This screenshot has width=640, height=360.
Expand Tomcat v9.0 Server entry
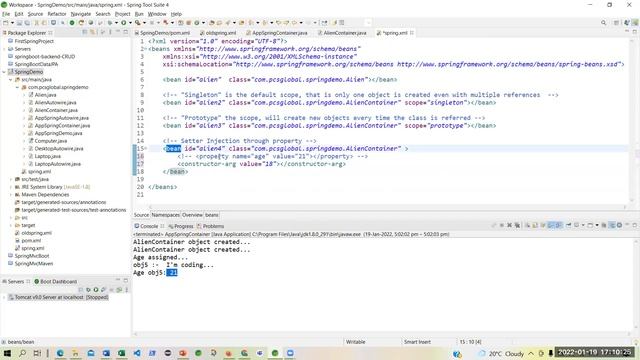(4, 297)
